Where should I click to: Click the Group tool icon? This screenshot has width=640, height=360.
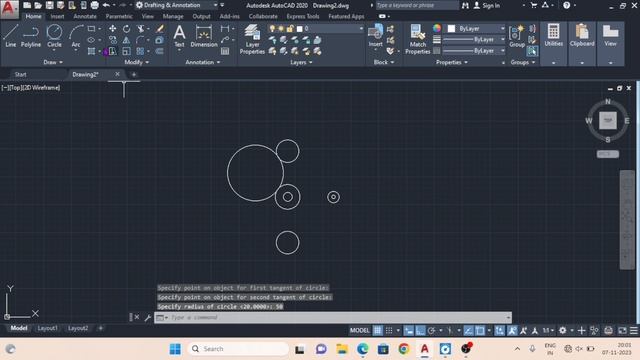tap(517, 36)
